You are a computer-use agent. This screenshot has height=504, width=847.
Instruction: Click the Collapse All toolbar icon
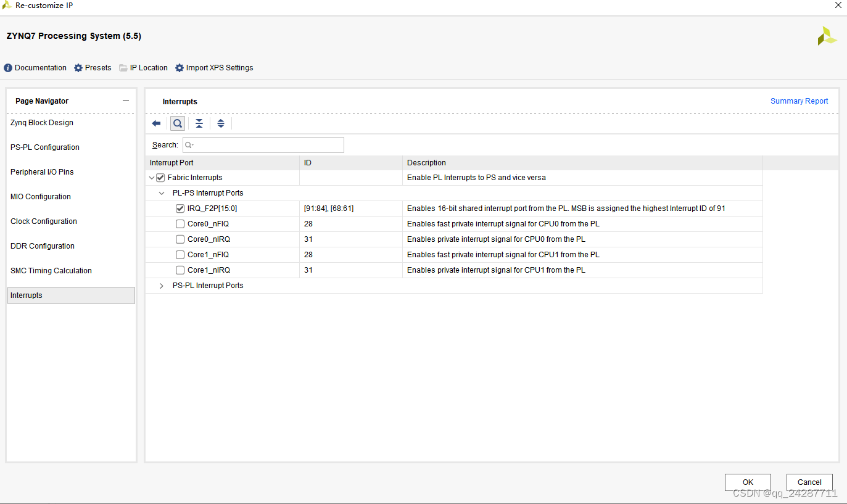point(199,123)
